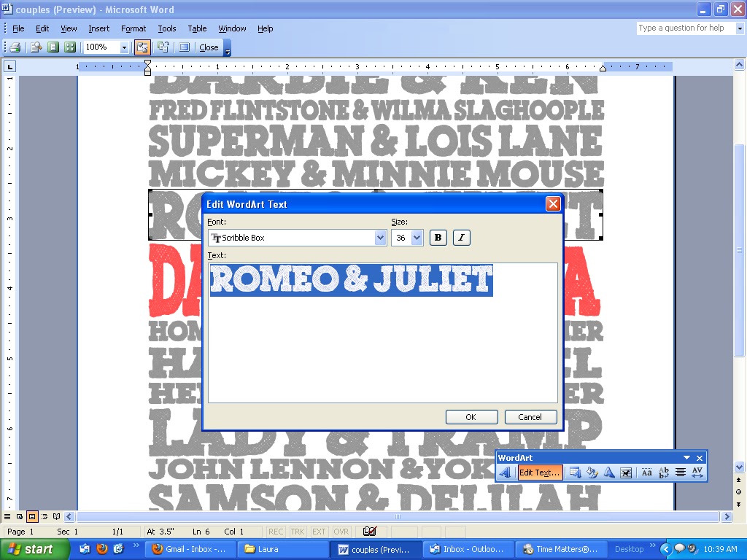The width and height of the screenshot is (747, 560).
Task: Apply WordArt Same Letter Heights
Action: (646, 472)
